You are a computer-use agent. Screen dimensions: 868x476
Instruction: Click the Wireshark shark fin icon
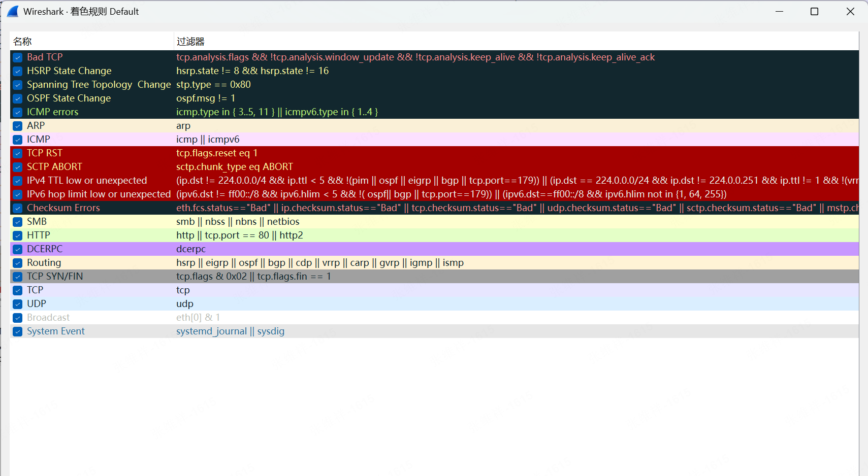coord(13,12)
